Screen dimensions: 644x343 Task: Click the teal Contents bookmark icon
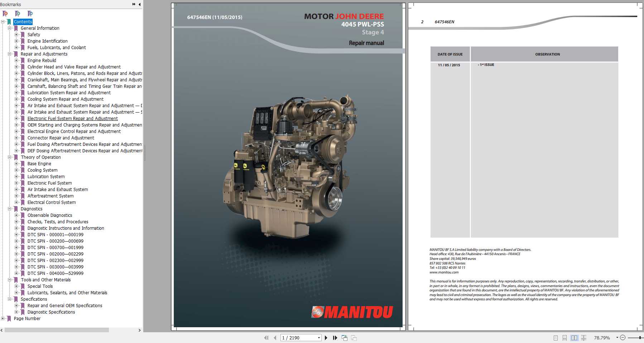tap(9, 22)
